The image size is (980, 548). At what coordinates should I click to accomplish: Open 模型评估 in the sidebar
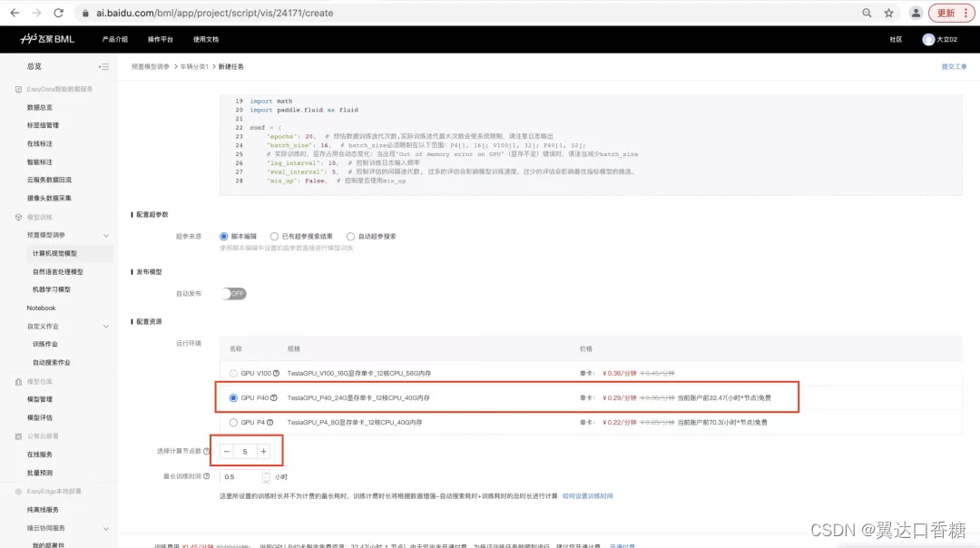[x=39, y=417]
